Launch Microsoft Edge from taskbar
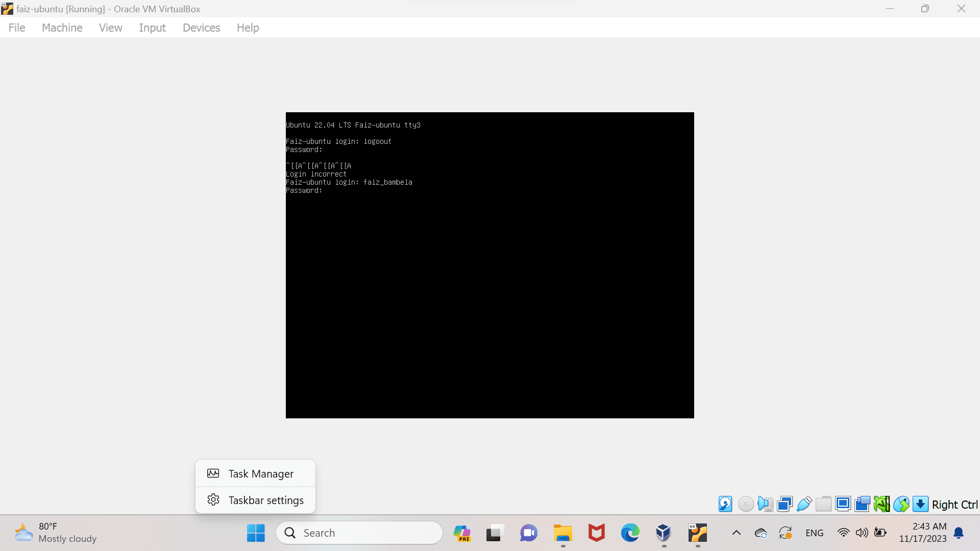This screenshot has width=980, height=551. click(x=630, y=533)
